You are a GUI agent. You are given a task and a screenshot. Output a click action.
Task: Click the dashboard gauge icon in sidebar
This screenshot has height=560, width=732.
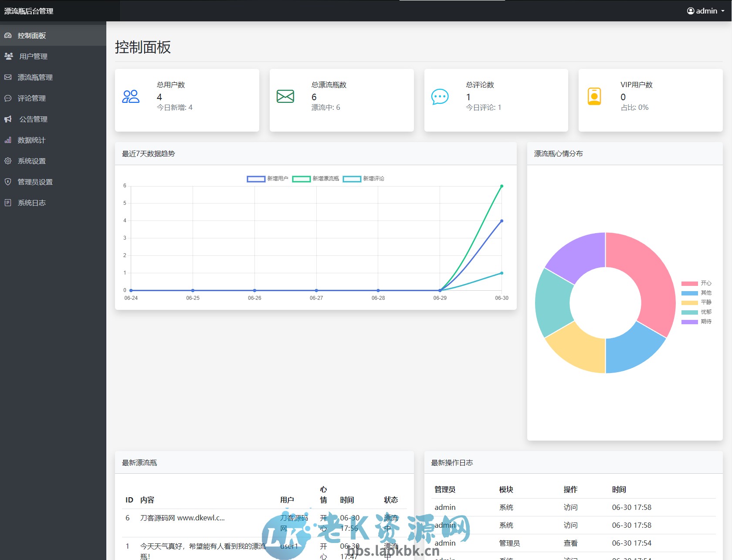[x=8, y=36]
